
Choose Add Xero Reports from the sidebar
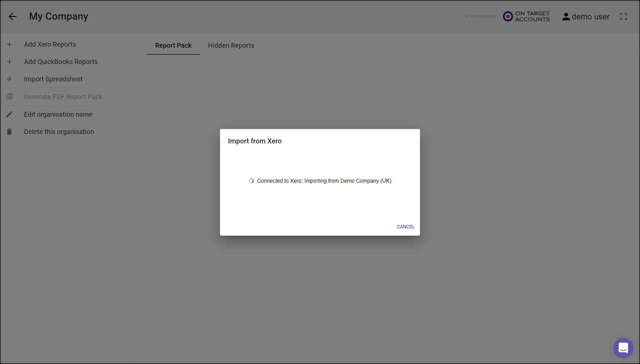(50, 44)
